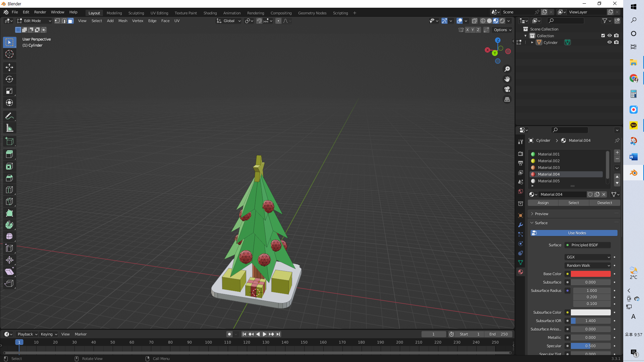Viewport: 644px width, 362px height.
Task: Toggle camera view icon
Action: click(507, 89)
